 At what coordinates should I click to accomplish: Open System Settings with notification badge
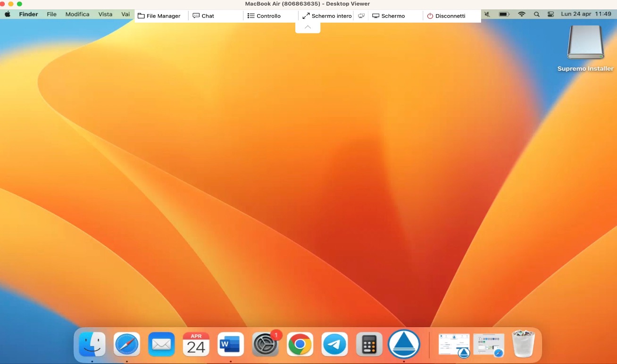265,345
